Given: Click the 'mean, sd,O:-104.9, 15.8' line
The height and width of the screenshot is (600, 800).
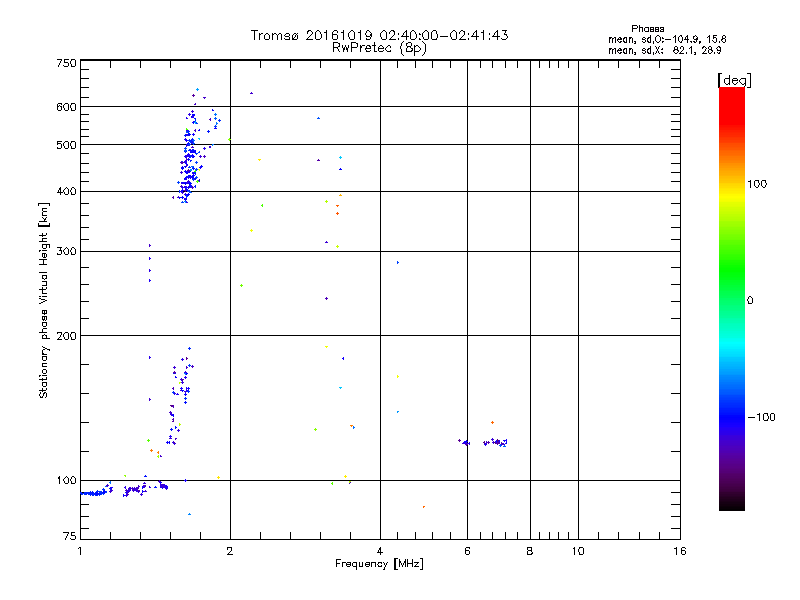Looking at the screenshot, I should [667, 39].
